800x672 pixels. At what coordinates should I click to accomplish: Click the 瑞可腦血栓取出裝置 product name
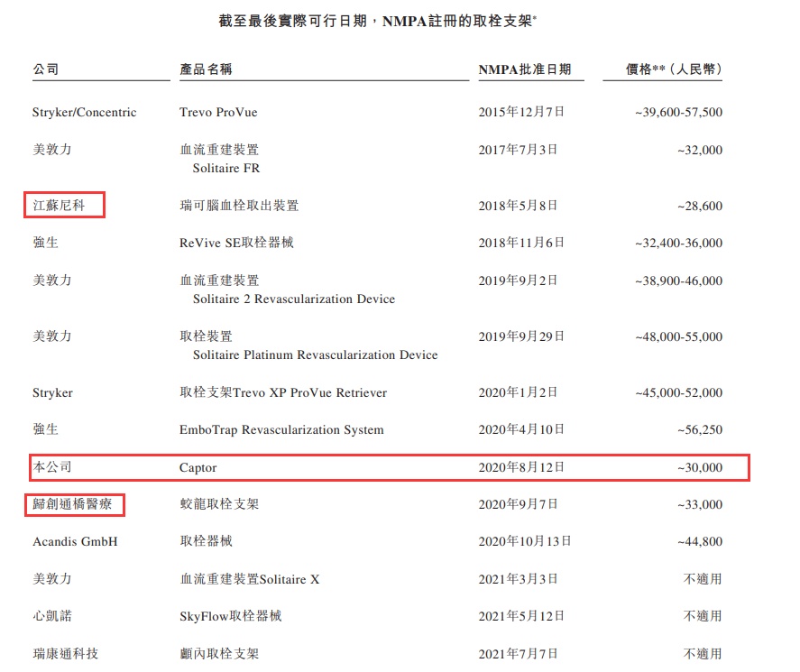pyautogui.click(x=239, y=206)
